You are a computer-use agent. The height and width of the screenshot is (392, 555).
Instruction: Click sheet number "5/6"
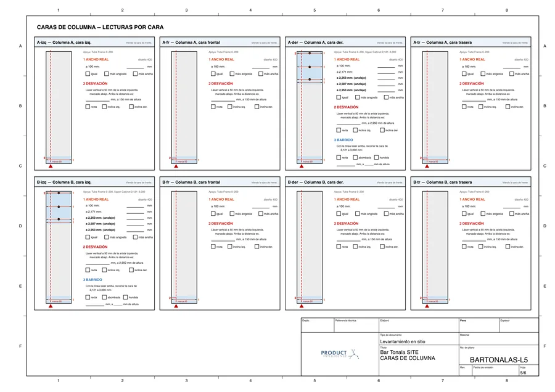tap(523, 373)
